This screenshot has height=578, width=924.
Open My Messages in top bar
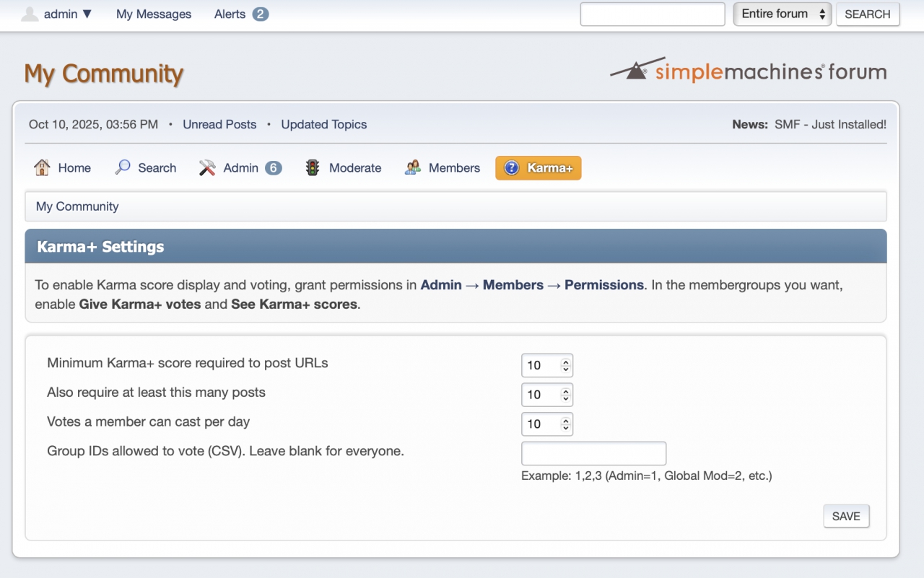pos(154,14)
